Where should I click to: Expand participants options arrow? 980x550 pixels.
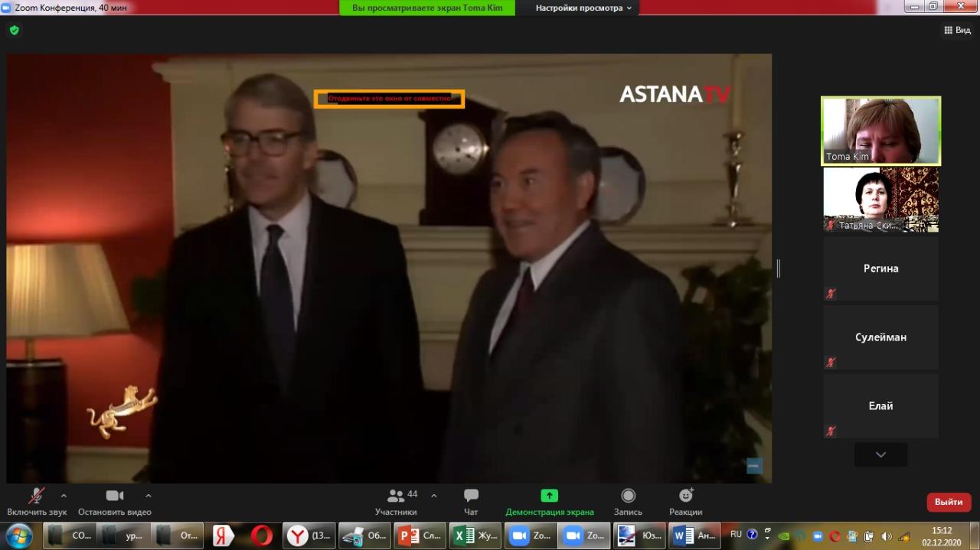434,495
